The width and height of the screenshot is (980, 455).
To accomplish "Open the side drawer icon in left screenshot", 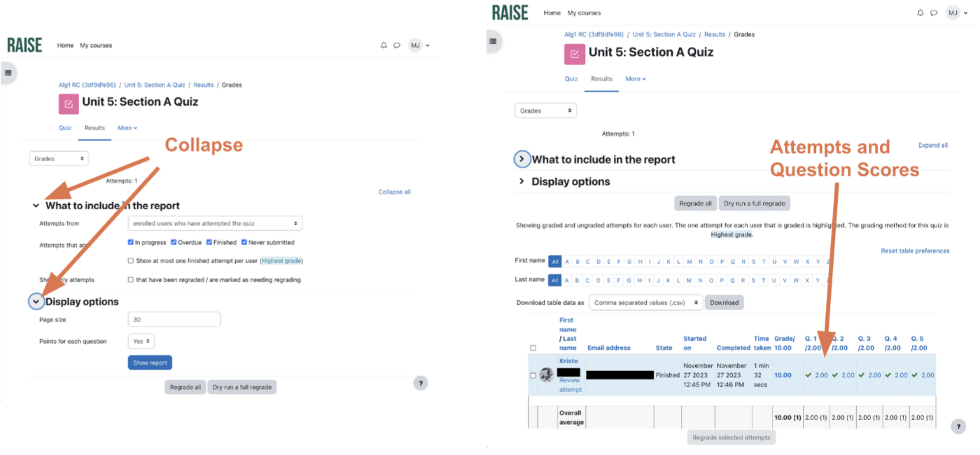I will coord(8,72).
